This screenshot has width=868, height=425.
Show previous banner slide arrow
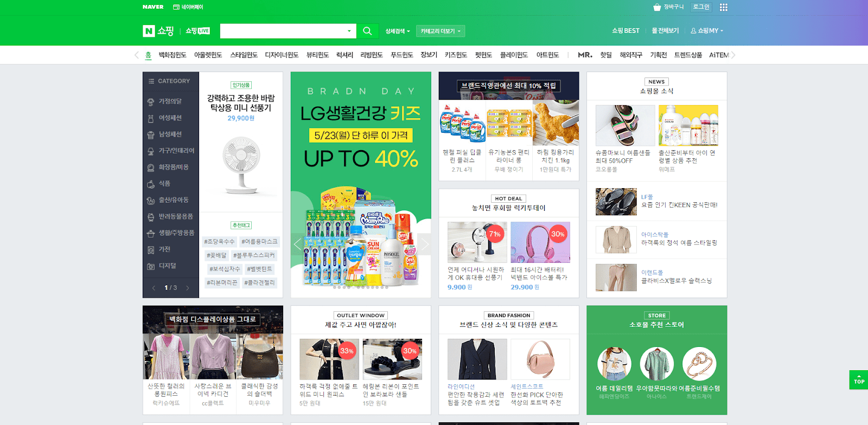tap(297, 244)
